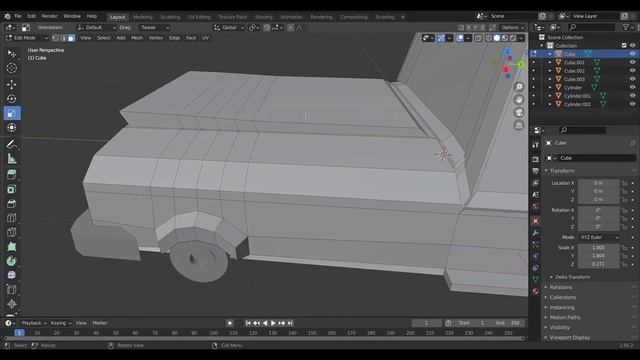Click the viewport pan hand icon

[519, 100]
